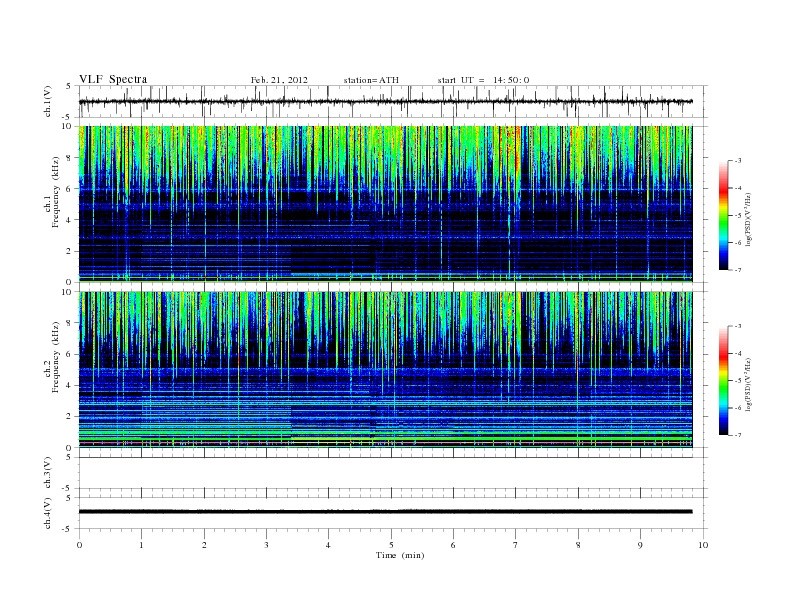
Task: Click the ch.2 spectrogram color scale bar
Action: [723, 381]
